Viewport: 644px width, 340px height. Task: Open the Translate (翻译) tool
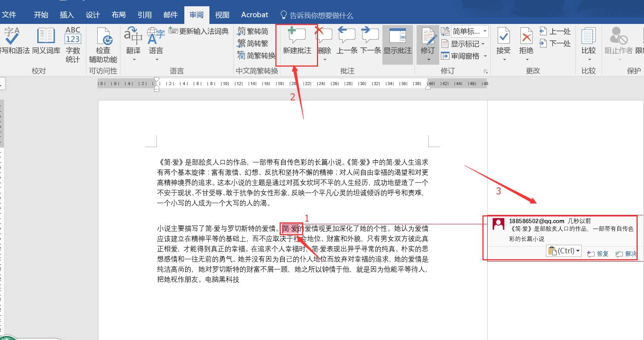pyautogui.click(x=133, y=41)
